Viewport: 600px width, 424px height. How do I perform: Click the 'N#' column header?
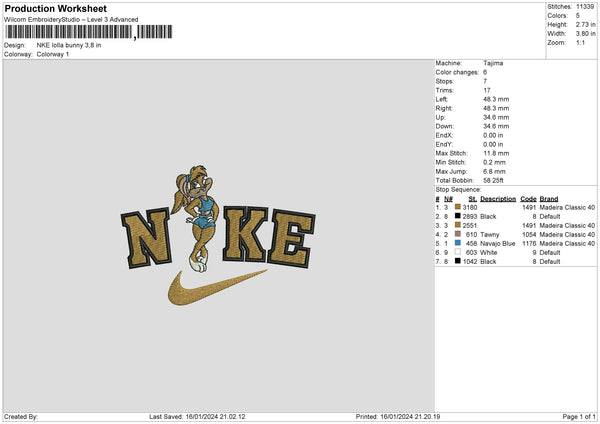pos(448,199)
